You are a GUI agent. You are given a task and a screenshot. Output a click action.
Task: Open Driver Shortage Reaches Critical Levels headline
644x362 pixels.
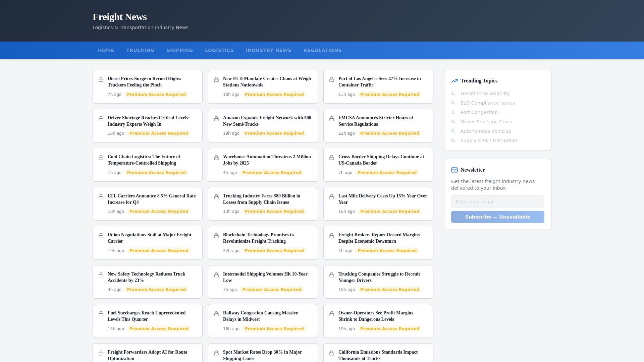click(x=149, y=121)
